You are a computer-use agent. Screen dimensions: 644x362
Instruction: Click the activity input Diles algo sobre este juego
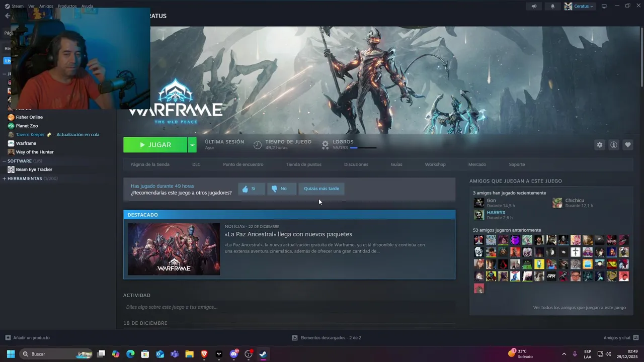coord(289,307)
